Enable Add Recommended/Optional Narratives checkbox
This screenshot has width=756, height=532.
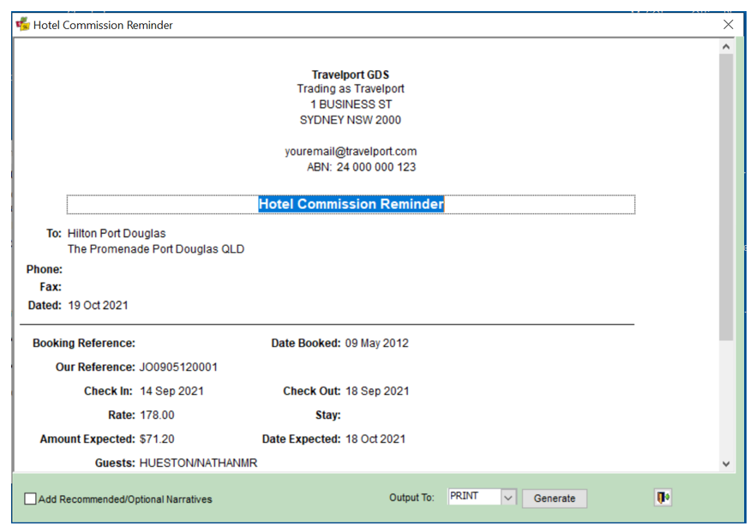31,499
